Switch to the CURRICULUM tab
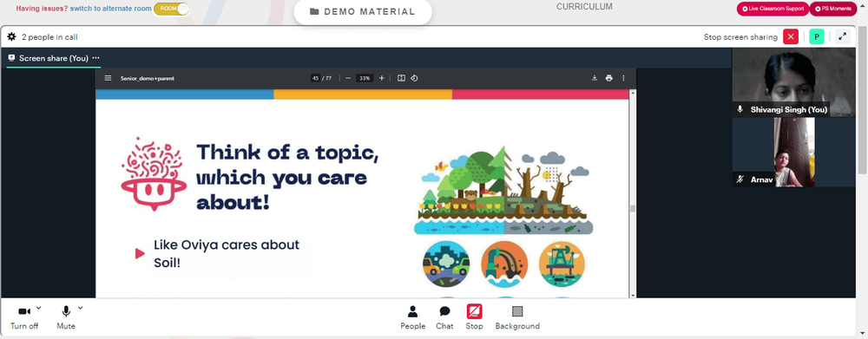This screenshot has height=339, width=868. (x=584, y=7)
